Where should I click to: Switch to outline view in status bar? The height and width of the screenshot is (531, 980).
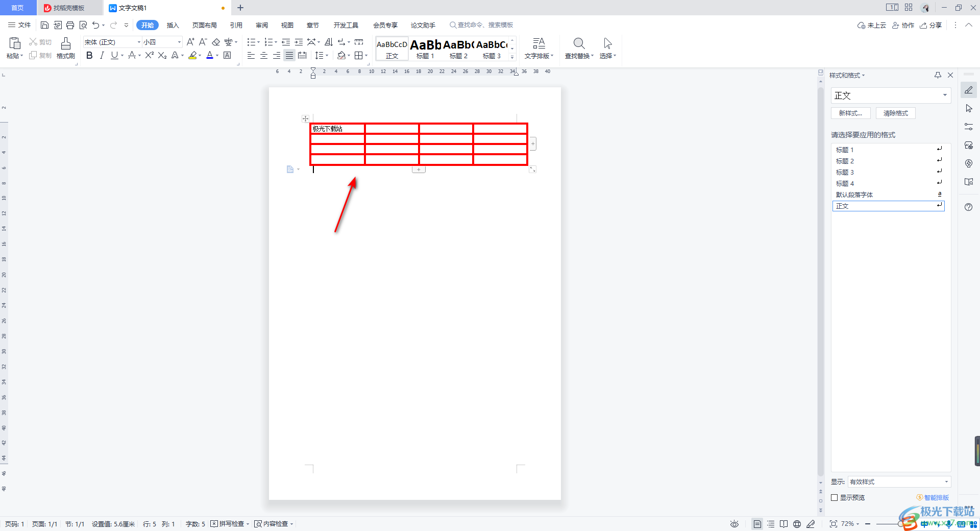point(771,524)
